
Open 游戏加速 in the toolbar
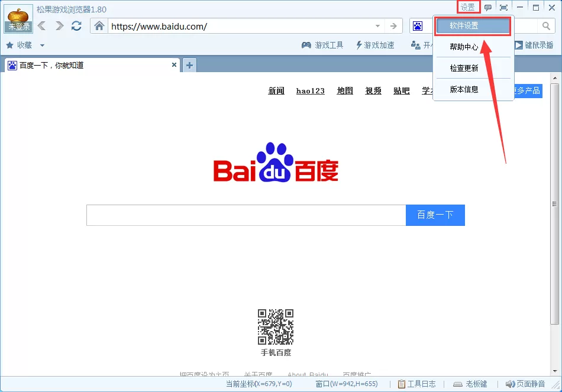(x=375, y=45)
